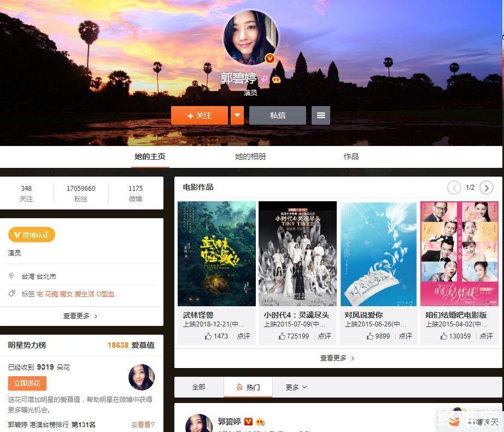Click thumbs-up icon for 对风说爱你

[x=371, y=336]
